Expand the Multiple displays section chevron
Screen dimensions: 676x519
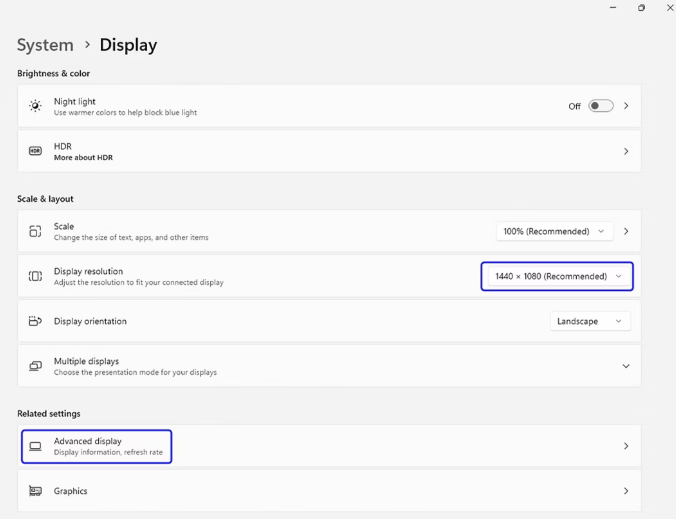[626, 366]
